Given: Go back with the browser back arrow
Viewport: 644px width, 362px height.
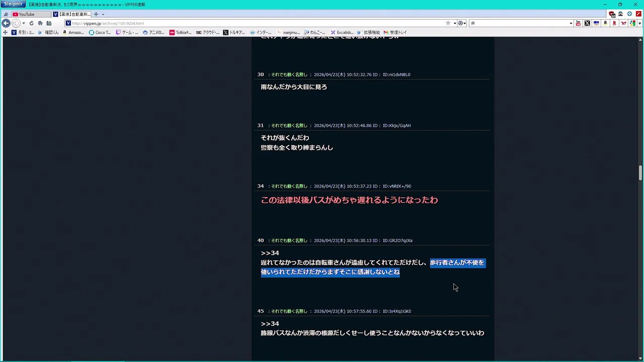Looking at the screenshot, I should [6, 23].
